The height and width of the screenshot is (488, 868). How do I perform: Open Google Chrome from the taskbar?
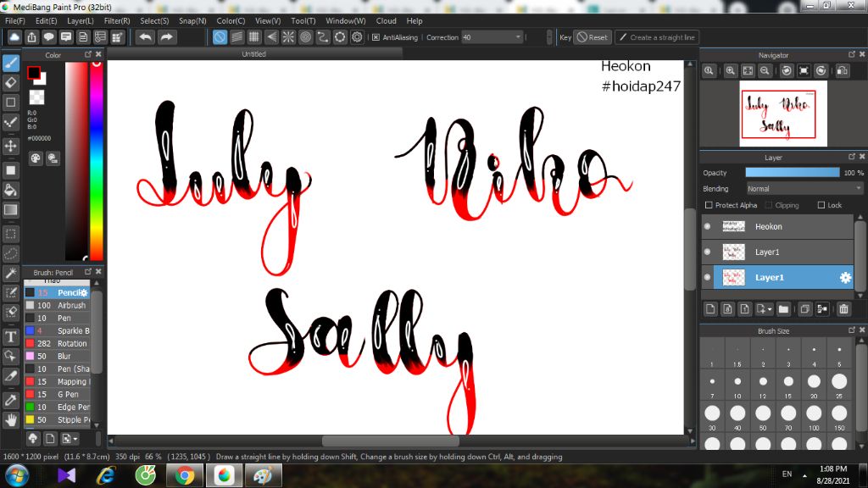(x=185, y=475)
